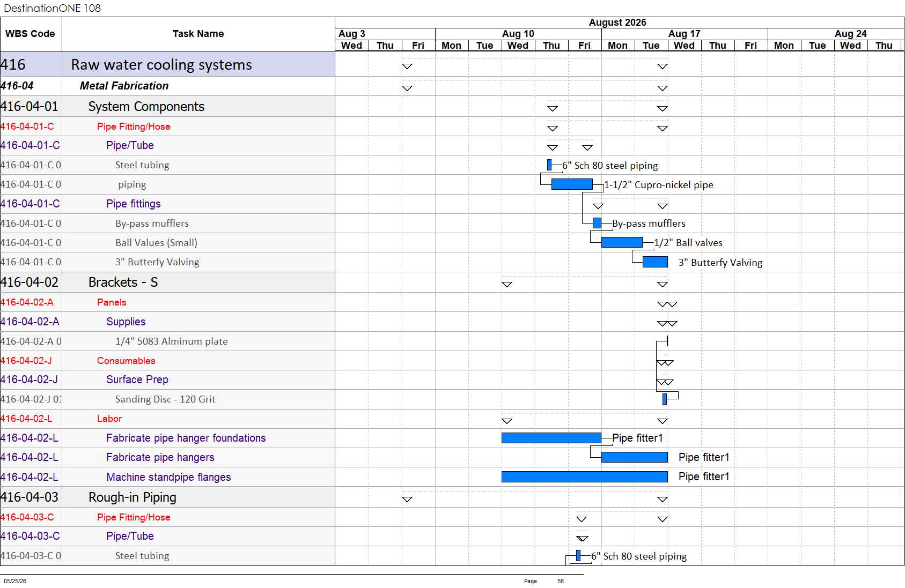The height and width of the screenshot is (588, 905).
Task: Select the Fabricate pipe hanger foundations Gantt bar
Action: [551, 438]
